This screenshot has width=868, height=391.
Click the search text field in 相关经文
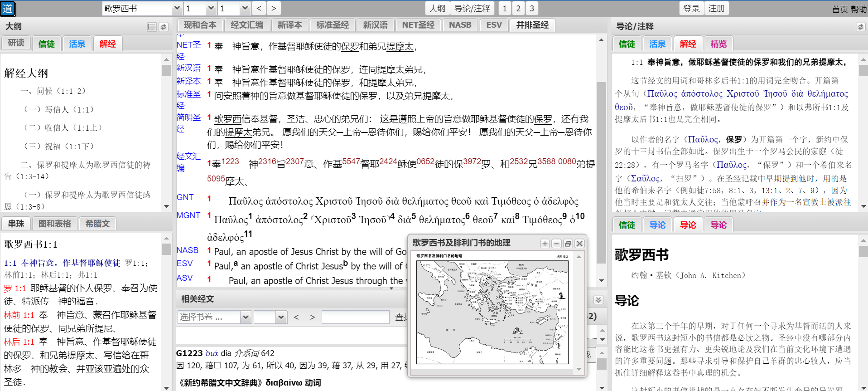pos(355,317)
